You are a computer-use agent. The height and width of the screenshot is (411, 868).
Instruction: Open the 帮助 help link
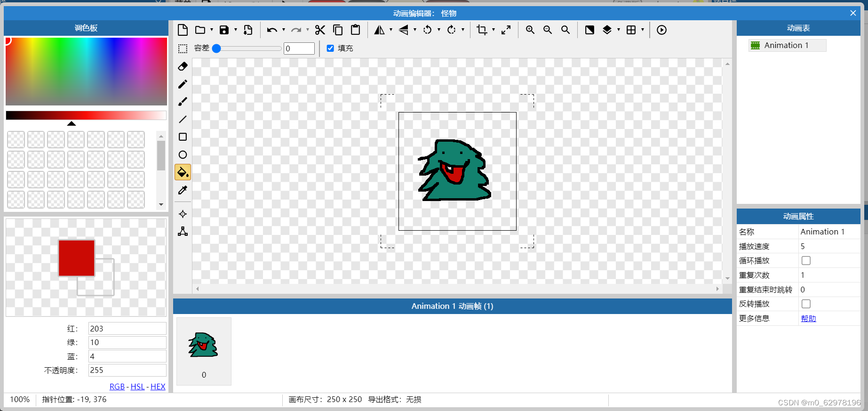[808, 318]
